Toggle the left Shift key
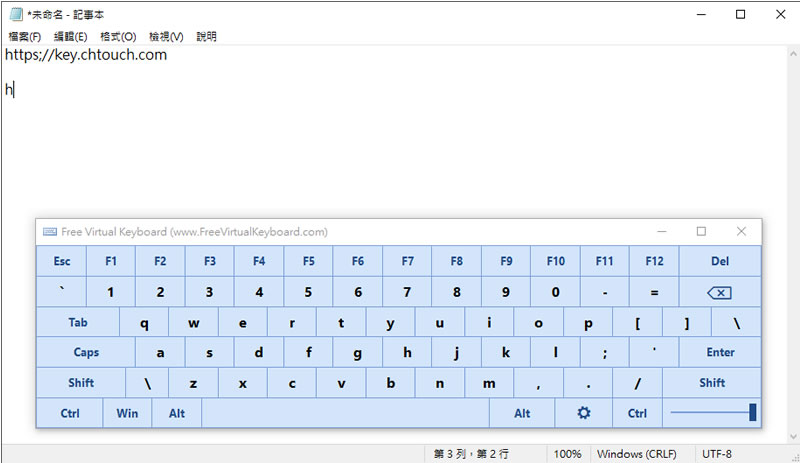The width and height of the screenshot is (800, 463). [x=81, y=383]
